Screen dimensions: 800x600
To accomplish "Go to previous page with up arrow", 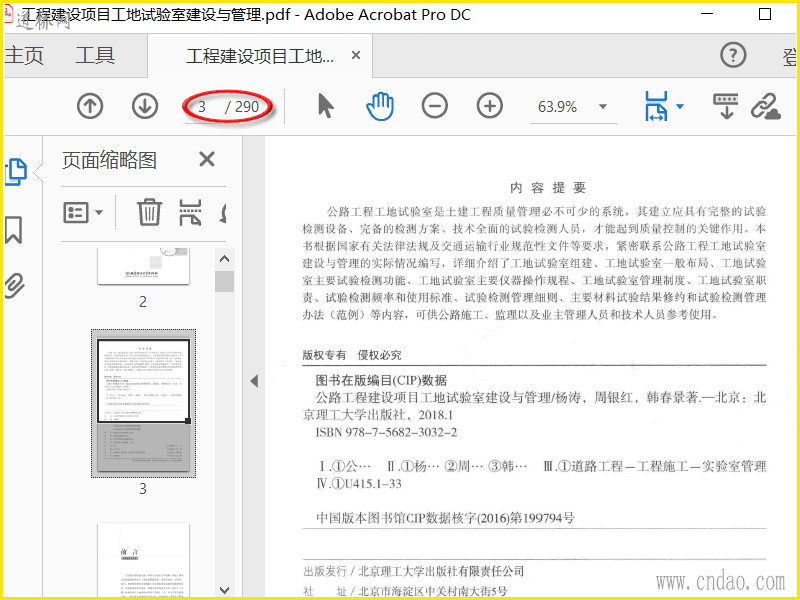I will 90,107.
